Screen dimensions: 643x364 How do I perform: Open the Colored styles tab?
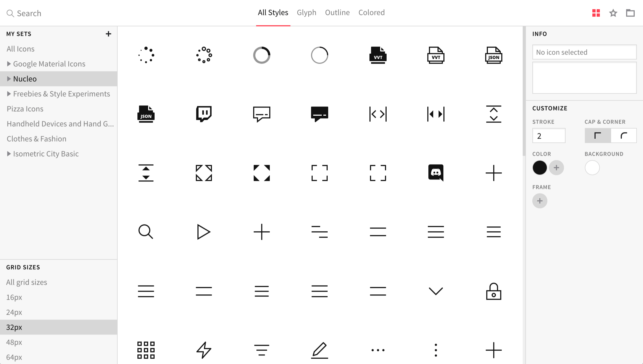pos(371,12)
